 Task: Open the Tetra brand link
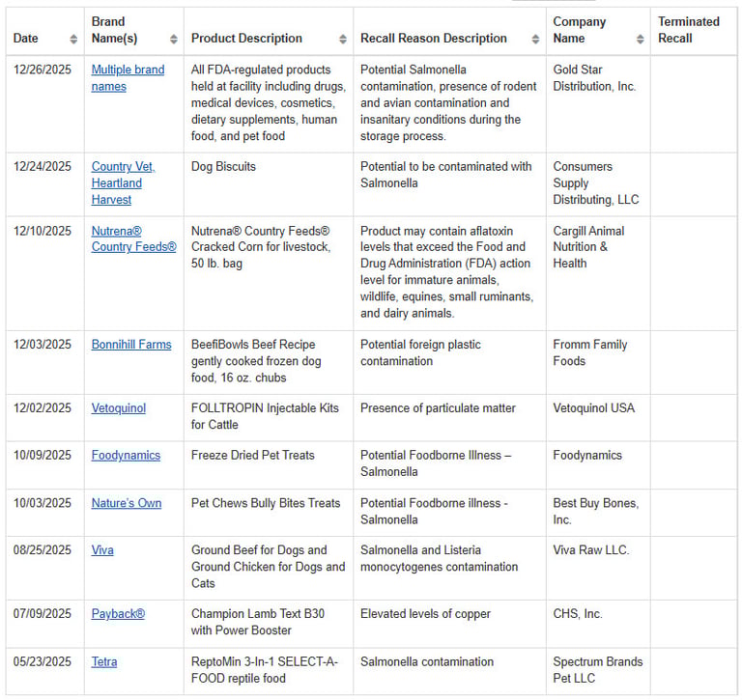pos(104,661)
